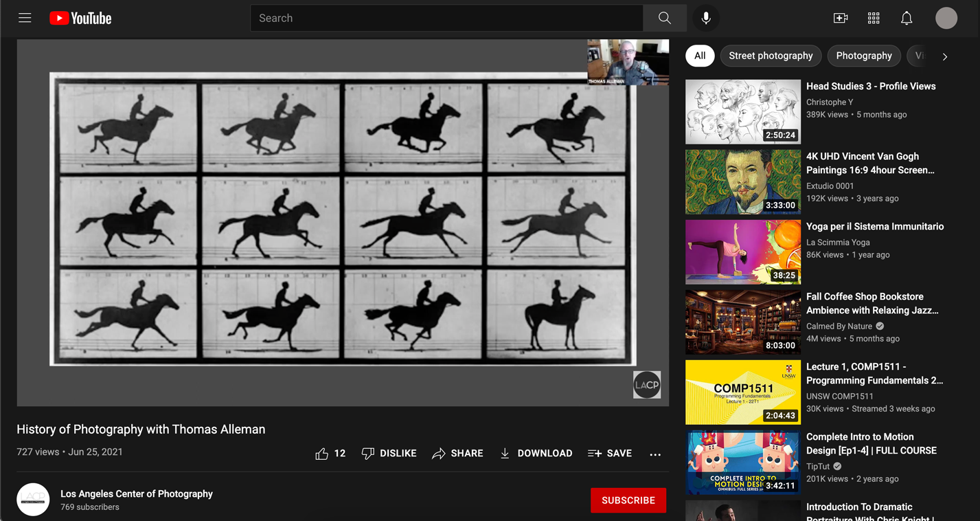980x521 pixels.
Task: Open Fall Coffee Shop Bookstore Ambience title
Action: [x=872, y=304]
